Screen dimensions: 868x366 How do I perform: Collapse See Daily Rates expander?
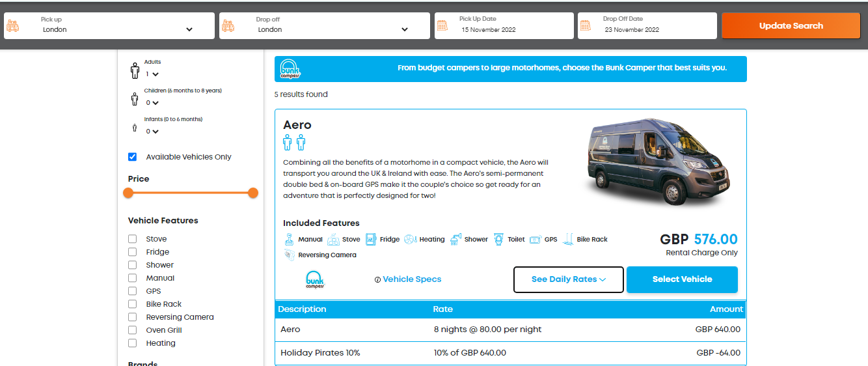point(569,279)
